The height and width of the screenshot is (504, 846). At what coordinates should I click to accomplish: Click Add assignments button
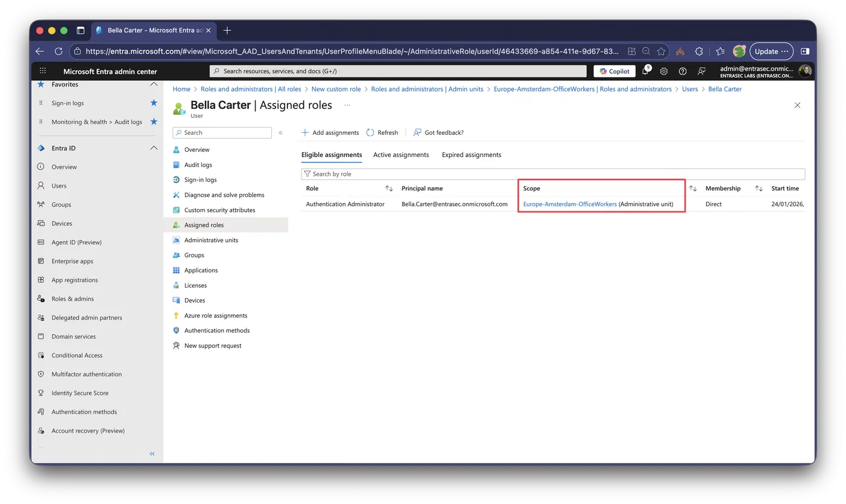[x=330, y=132]
